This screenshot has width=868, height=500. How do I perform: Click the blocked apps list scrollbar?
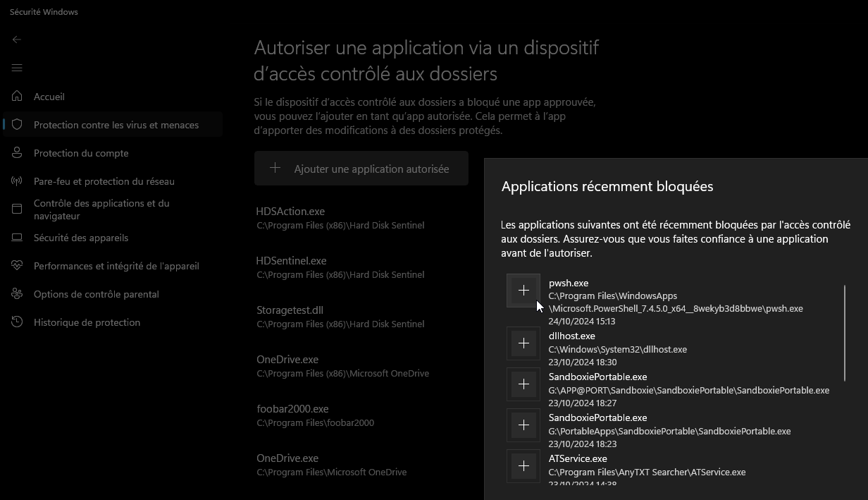845,331
